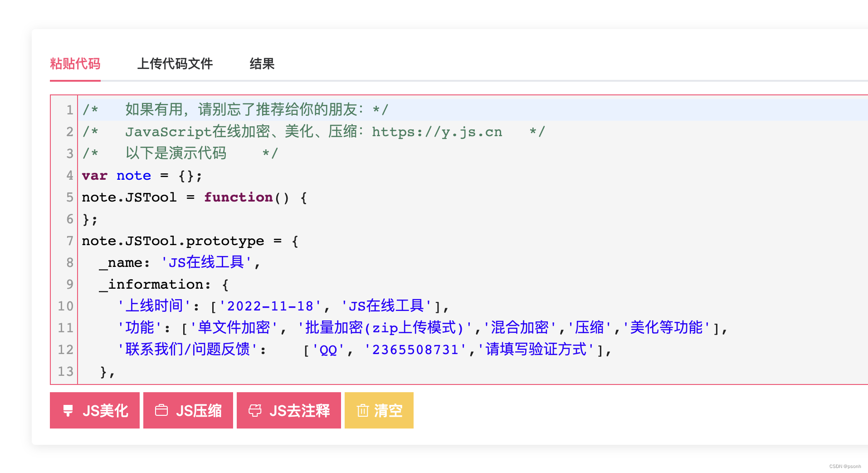The image size is (868, 473).
Task: Open the 上传代码文件 tab
Action: pyautogui.click(x=175, y=64)
